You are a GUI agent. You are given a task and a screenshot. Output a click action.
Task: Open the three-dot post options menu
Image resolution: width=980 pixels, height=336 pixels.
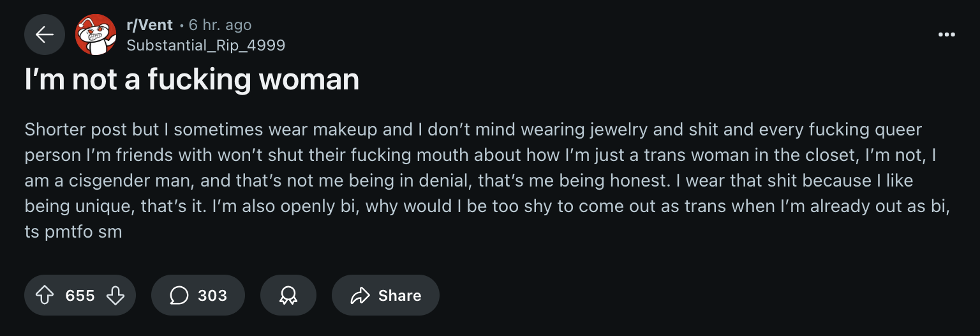point(947,34)
